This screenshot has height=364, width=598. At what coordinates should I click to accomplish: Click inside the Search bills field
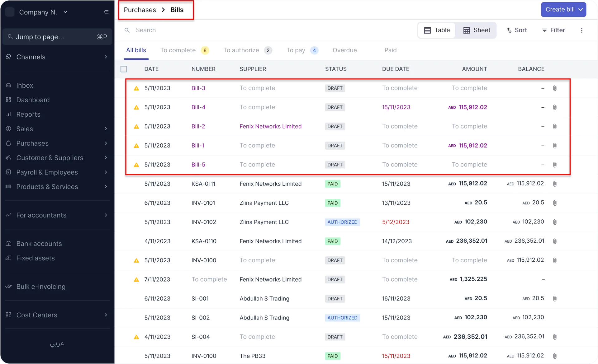coord(187,30)
